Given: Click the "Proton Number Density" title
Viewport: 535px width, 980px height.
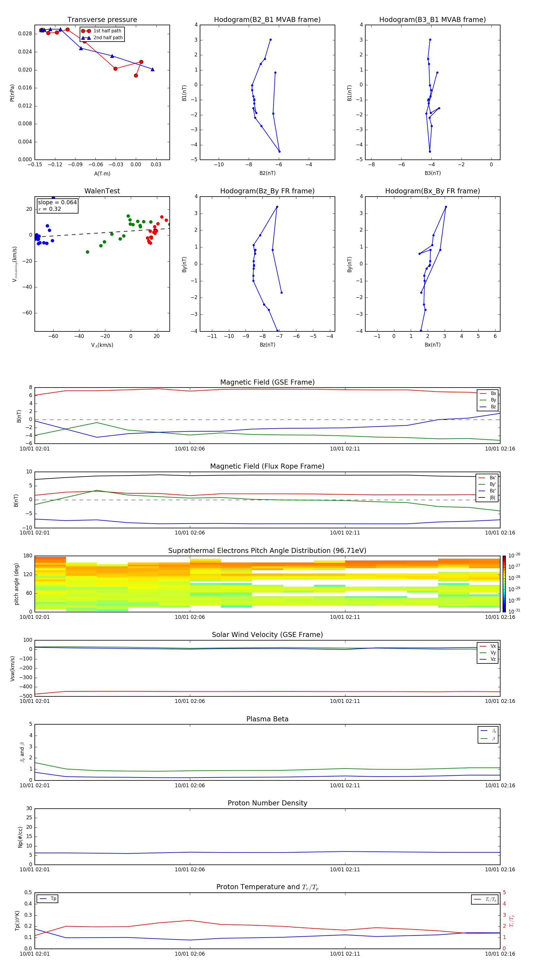Looking at the screenshot, I should pyautogui.click(x=267, y=803).
